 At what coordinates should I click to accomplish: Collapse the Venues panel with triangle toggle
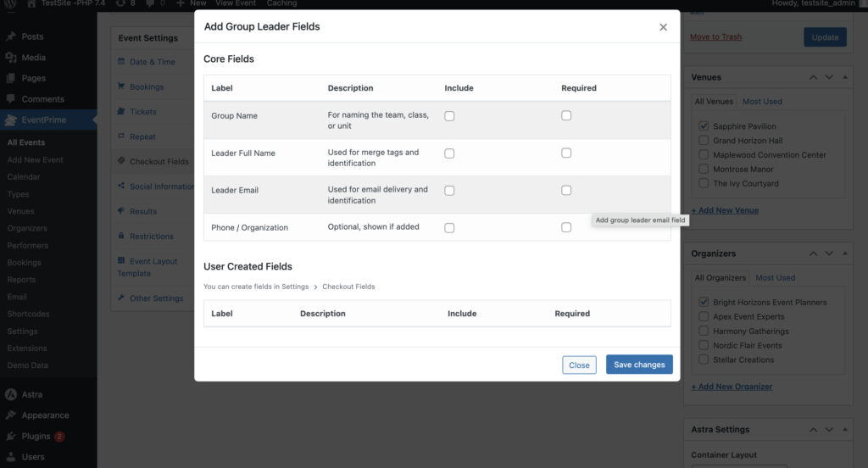click(844, 77)
